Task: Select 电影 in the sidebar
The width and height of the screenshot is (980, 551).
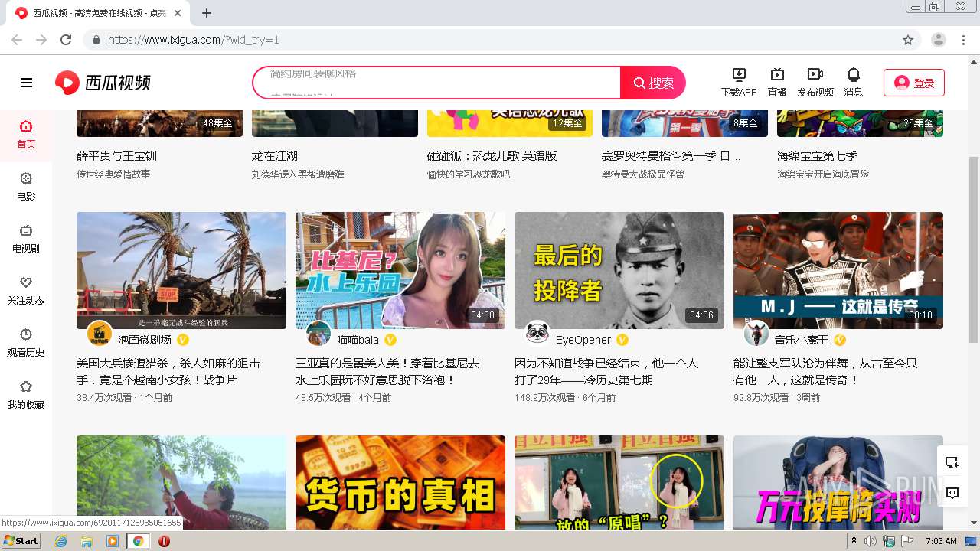Action: click(26, 187)
